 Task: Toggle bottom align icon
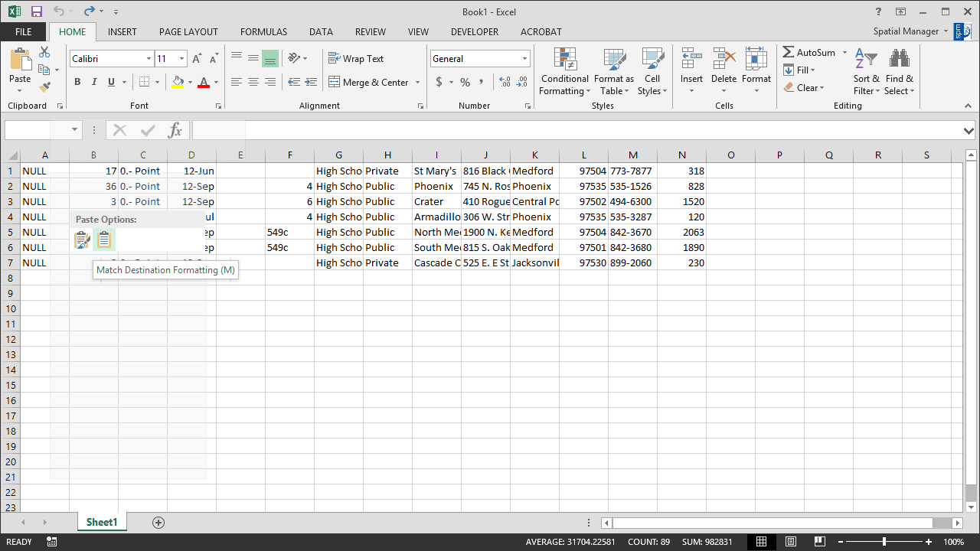point(269,58)
